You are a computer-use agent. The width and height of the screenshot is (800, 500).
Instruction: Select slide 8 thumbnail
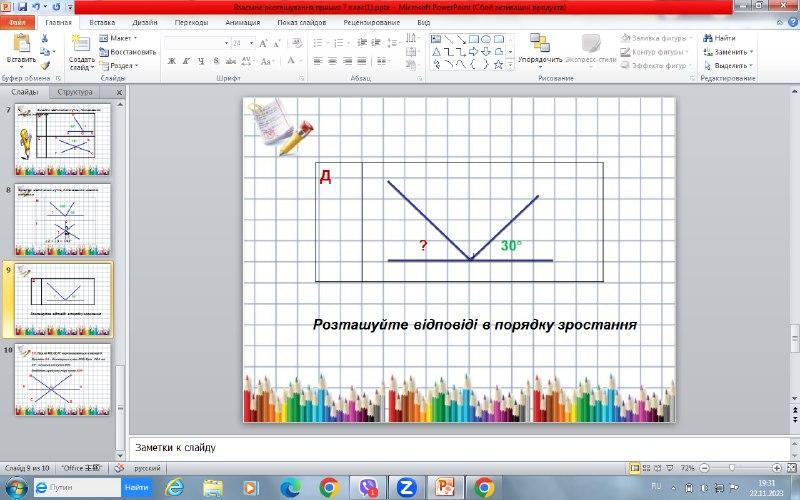[x=63, y=219]
